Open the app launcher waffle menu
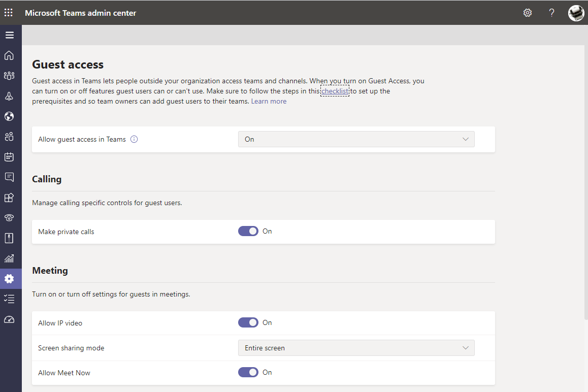Viewport: 588px width, 392px height. click(x=9, y=13)
